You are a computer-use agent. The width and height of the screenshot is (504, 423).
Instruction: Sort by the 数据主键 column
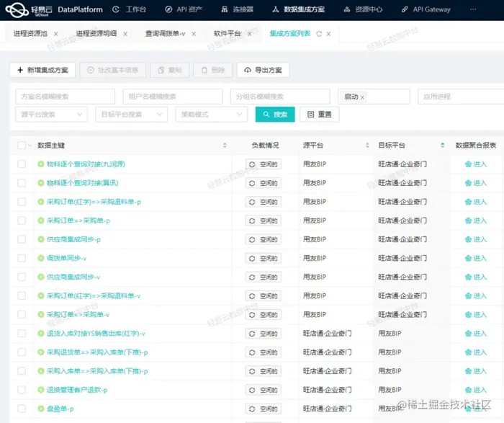click(225, 146)
